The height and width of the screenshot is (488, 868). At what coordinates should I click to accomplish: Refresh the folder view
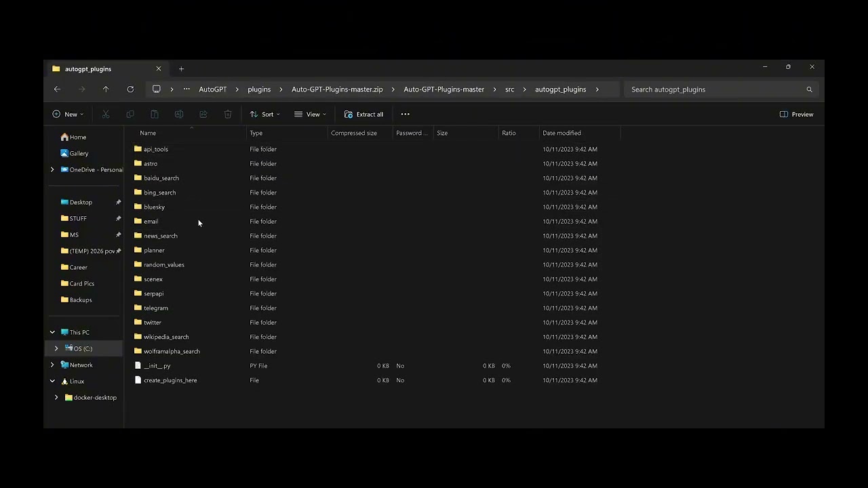coord(130,89)
